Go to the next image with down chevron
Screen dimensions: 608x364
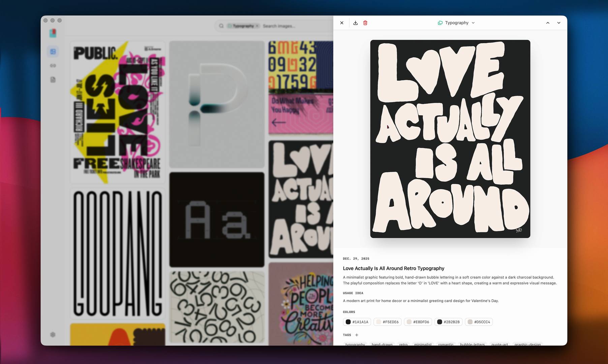[x=559, y=23]
